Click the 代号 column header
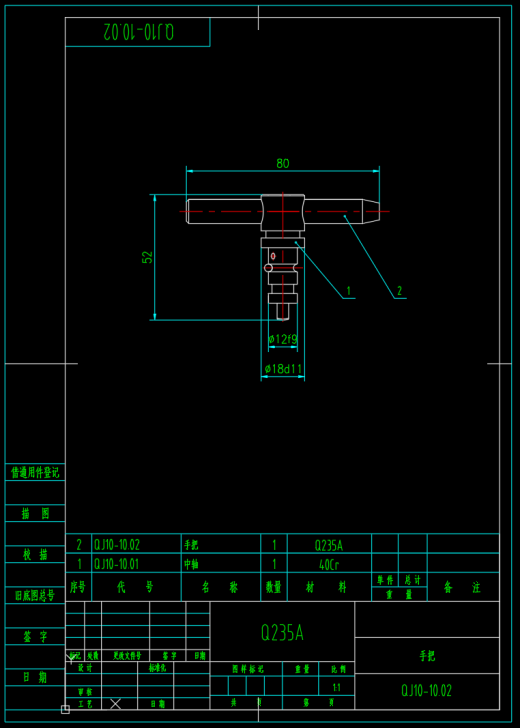Image resolution: width=520 pixels, height=728 pixels. point(136,587)
